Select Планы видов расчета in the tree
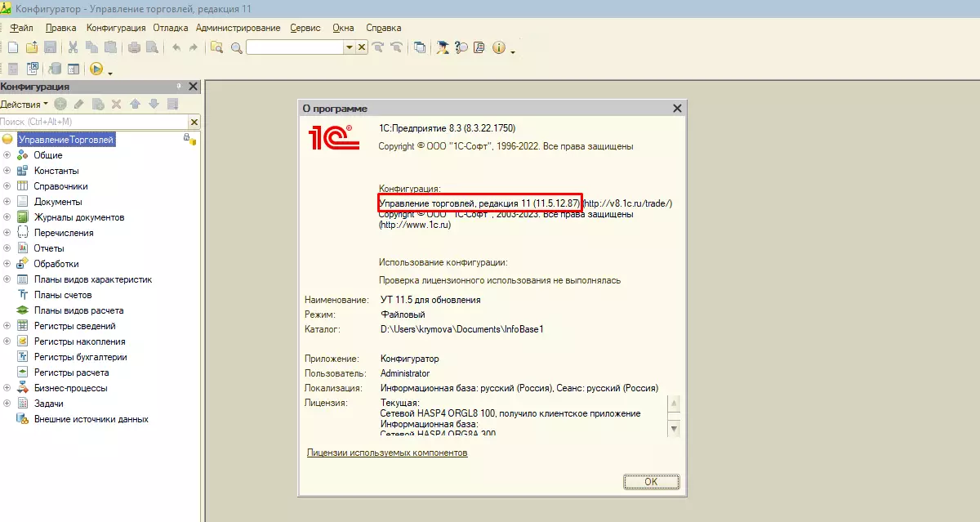Screen dimensions: 980x522 (79, 310)
